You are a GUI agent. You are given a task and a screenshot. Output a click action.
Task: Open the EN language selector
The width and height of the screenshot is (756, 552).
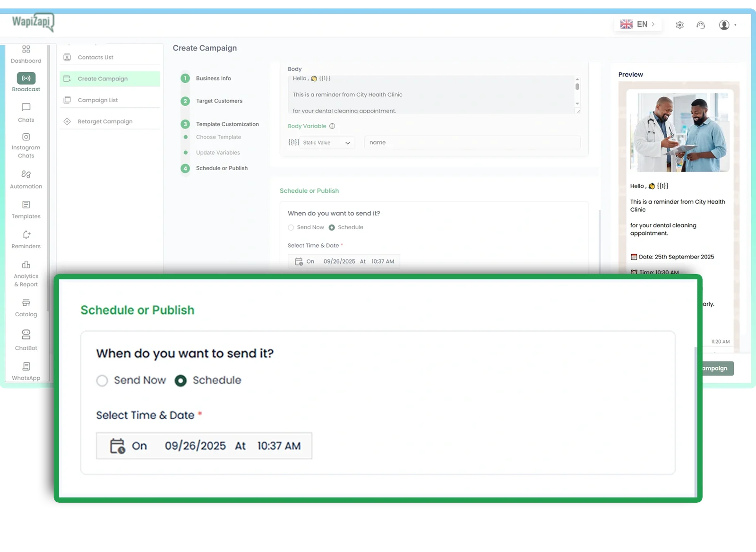637,25
